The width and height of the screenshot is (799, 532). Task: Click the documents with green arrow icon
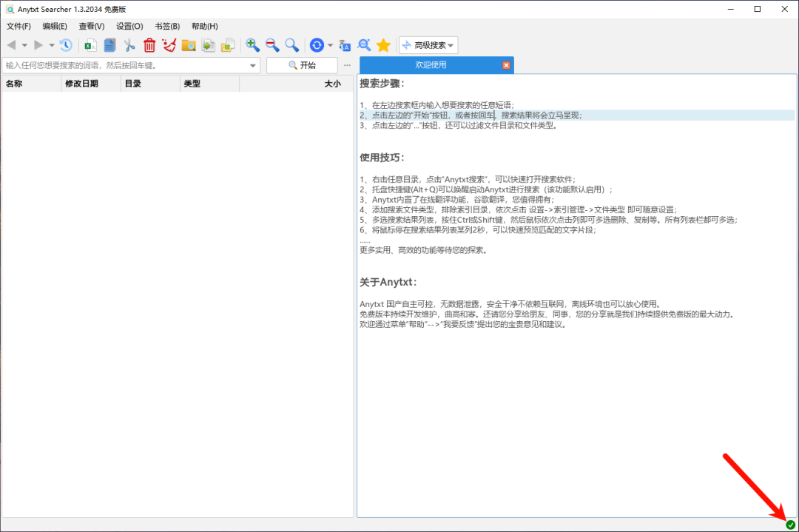point(209,45)
